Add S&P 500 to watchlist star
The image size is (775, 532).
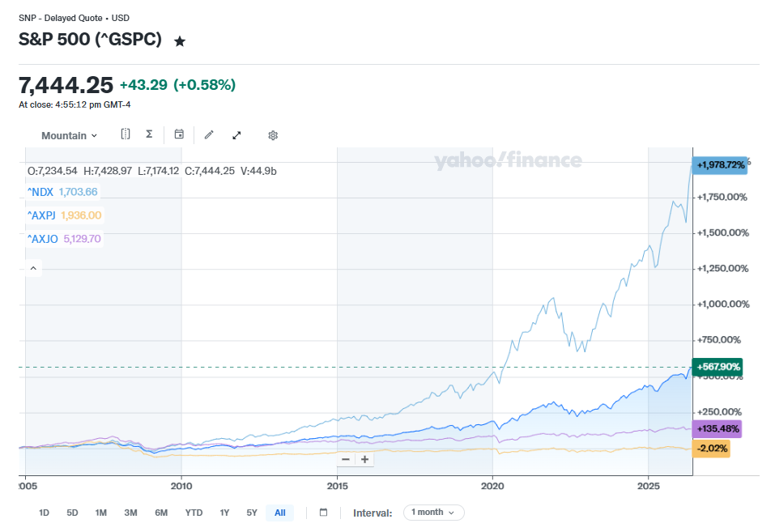[180, 41]
